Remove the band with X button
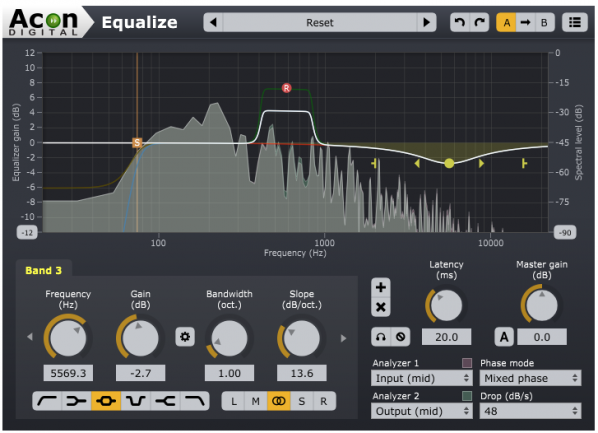 tap(381, 307)
